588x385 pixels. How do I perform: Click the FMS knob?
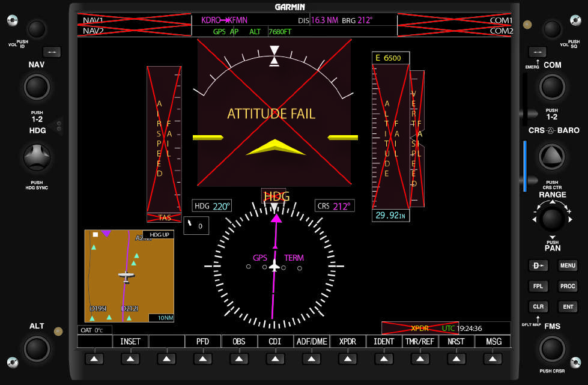pyautogui.click(x=552, y=349)
